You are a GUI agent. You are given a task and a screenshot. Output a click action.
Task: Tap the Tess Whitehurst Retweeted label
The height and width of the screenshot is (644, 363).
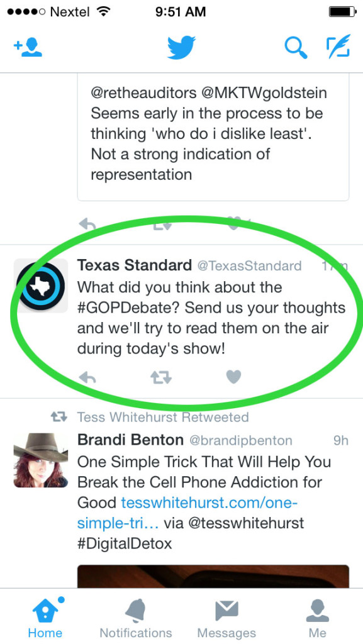[163, 418]
